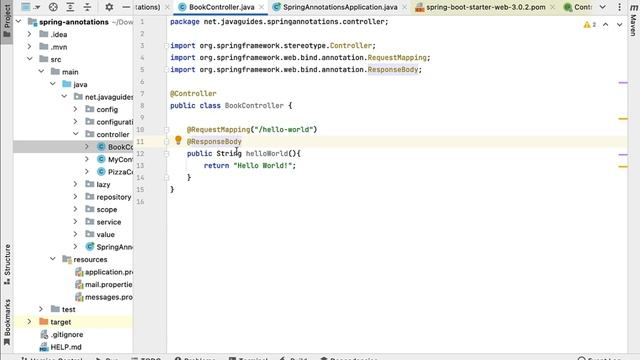Image resolution: width=640 pixels, height=360 pixels.
Task: Select MyController class in project tree
Action: tap(115, 159)
